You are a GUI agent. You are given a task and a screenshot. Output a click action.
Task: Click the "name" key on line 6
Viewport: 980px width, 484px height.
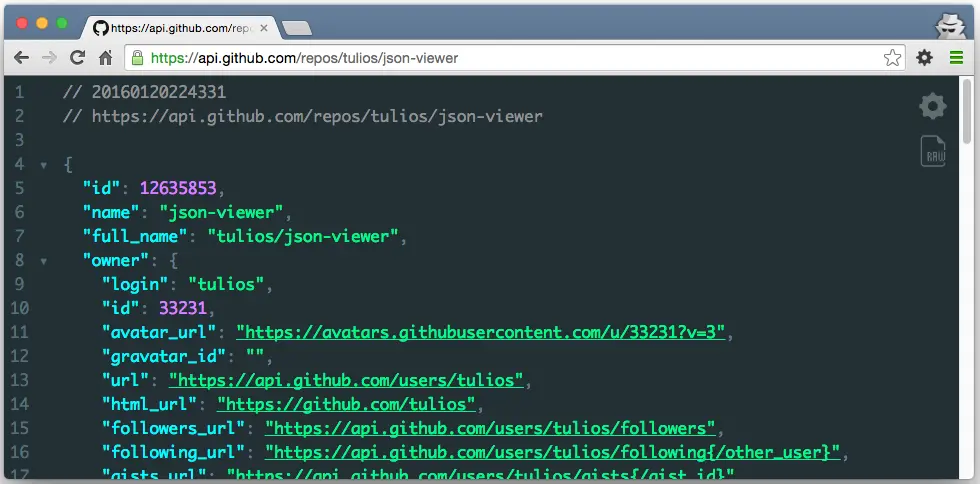(x=111, y=213)
